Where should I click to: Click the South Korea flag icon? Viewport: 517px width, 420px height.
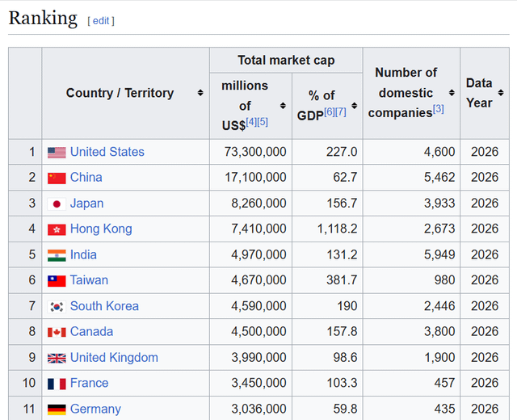coord(57,307)
